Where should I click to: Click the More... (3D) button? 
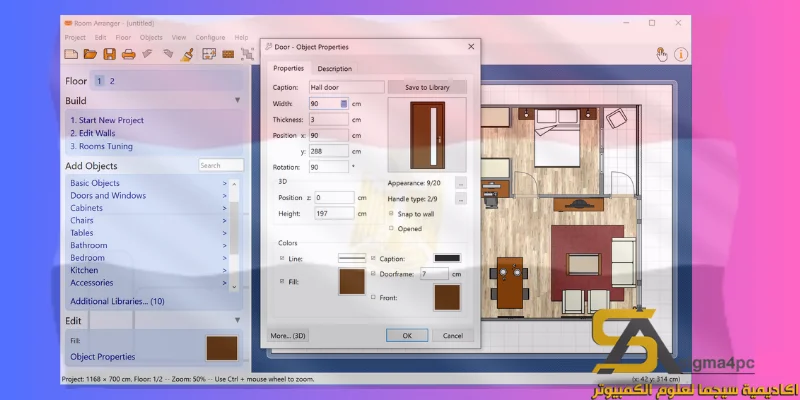pyautogui.click(x=288, y=336)
